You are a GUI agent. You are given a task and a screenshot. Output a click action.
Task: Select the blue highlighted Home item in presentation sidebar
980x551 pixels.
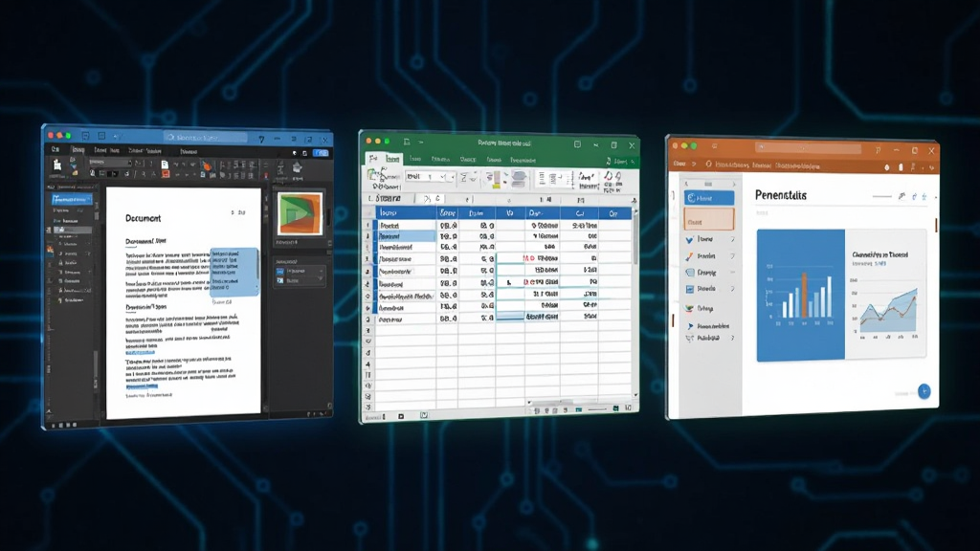pyautogui.click(x=709, y=198)
